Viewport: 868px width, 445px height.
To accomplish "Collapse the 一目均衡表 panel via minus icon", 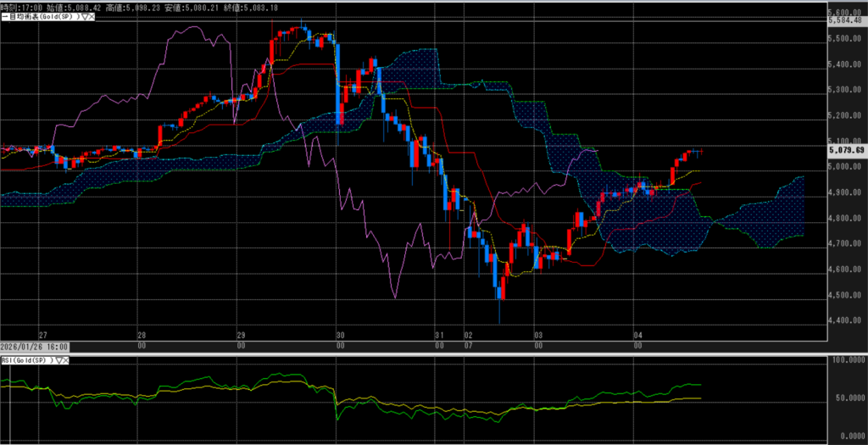I will click(3, 17).
